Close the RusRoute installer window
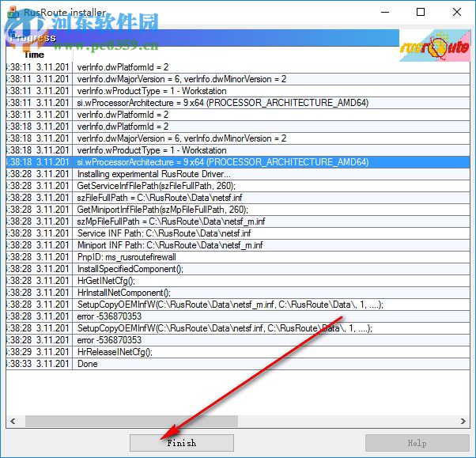 point(456,12)
